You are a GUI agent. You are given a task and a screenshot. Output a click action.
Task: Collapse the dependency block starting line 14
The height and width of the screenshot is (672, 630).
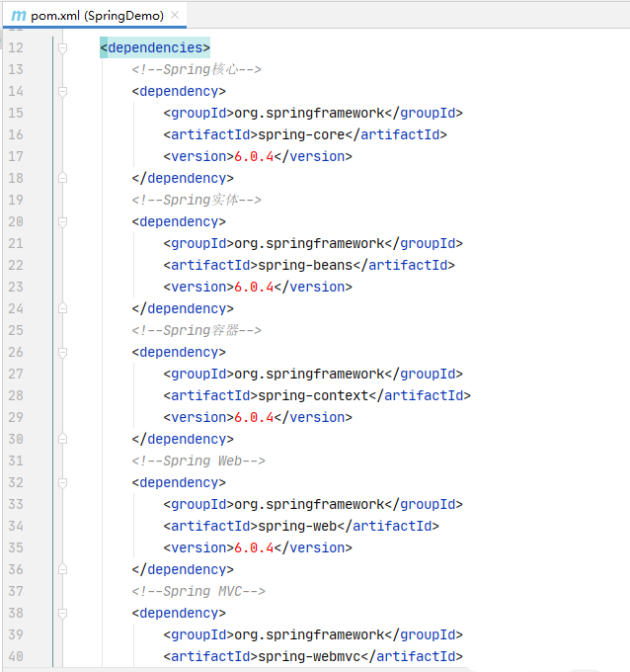(x=62, y=91)
